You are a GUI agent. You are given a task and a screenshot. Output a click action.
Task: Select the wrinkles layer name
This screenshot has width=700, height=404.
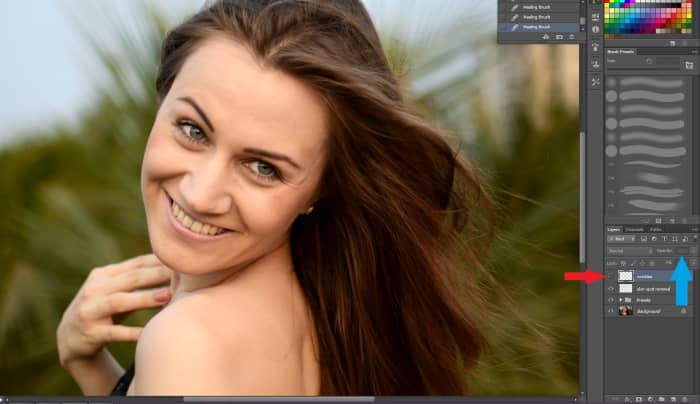point(644,277)
